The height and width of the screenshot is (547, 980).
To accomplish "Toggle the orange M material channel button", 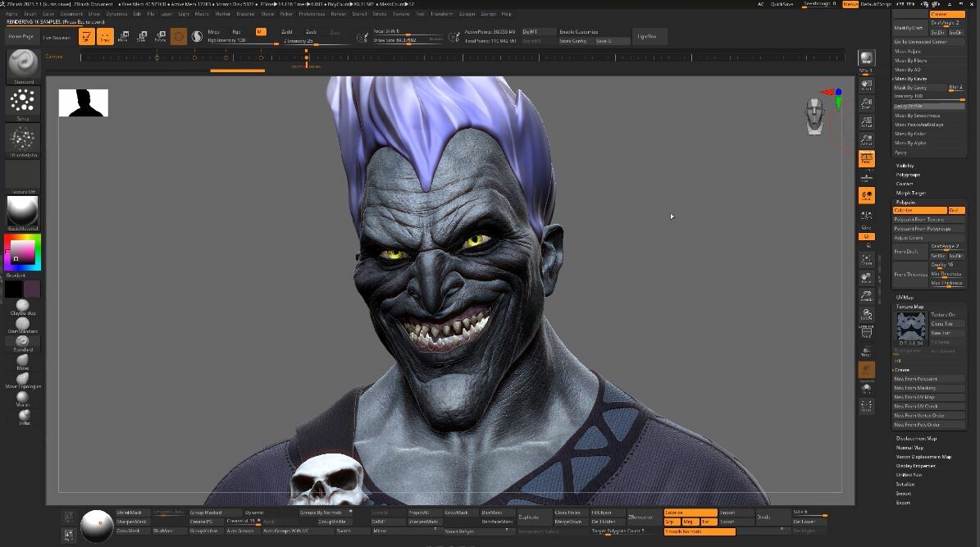I will click(261, 32).
